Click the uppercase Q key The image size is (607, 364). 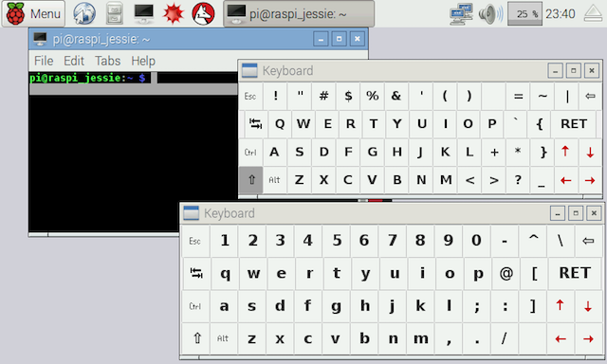280,124
